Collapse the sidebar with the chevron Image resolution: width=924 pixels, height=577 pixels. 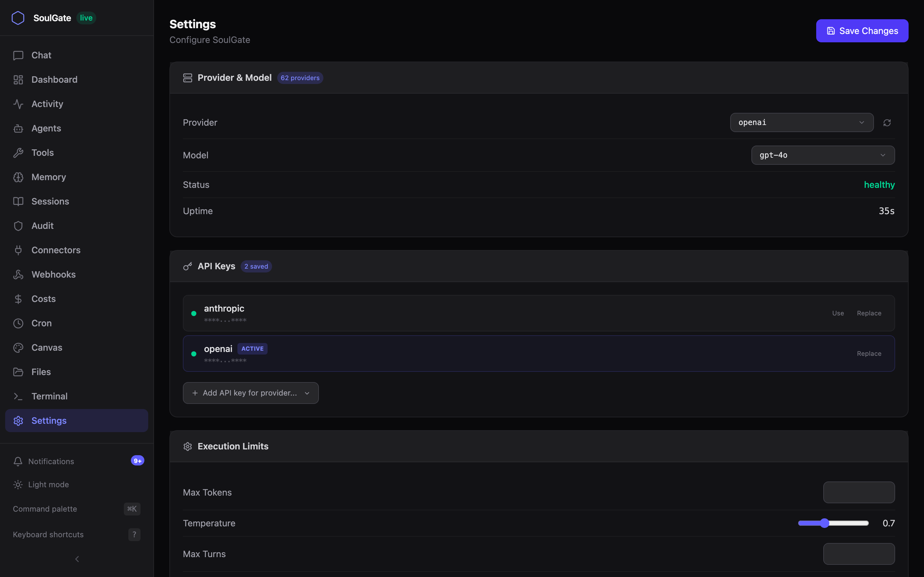point(77,559)
